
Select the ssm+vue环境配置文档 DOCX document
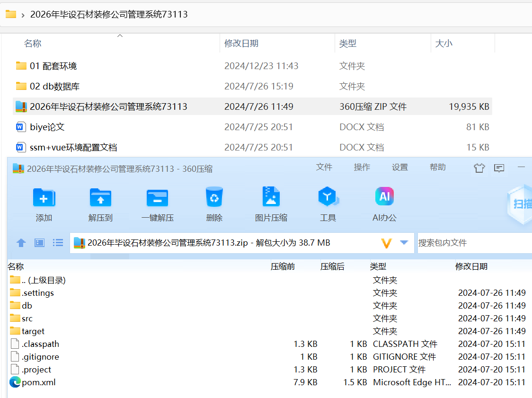66,147
